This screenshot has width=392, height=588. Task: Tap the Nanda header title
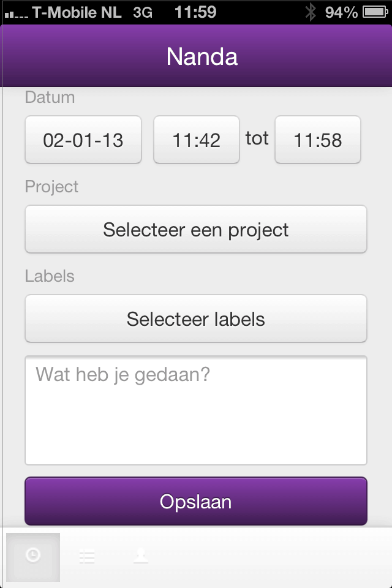pos(202,56)
